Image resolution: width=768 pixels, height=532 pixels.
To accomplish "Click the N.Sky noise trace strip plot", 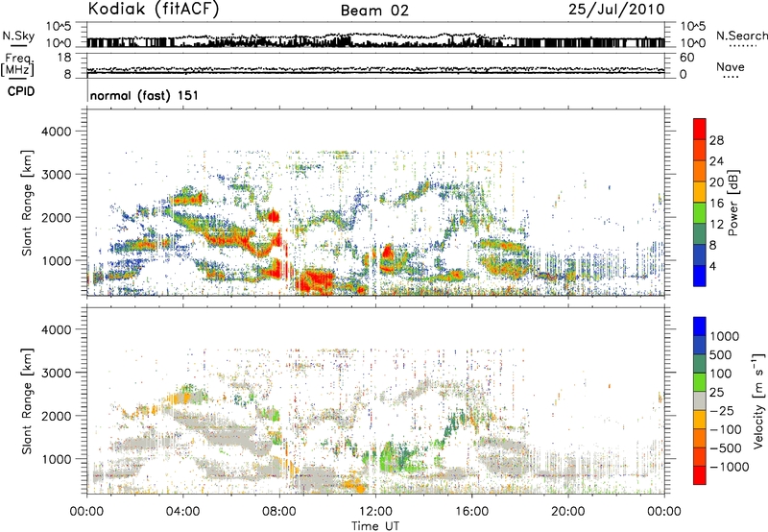I will tap(375, 35).
